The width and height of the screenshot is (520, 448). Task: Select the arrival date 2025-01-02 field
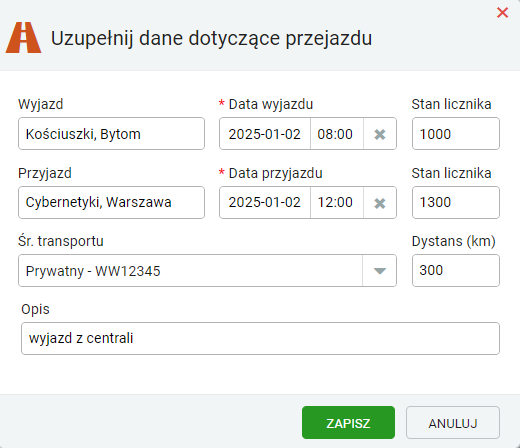click(265, 203)
